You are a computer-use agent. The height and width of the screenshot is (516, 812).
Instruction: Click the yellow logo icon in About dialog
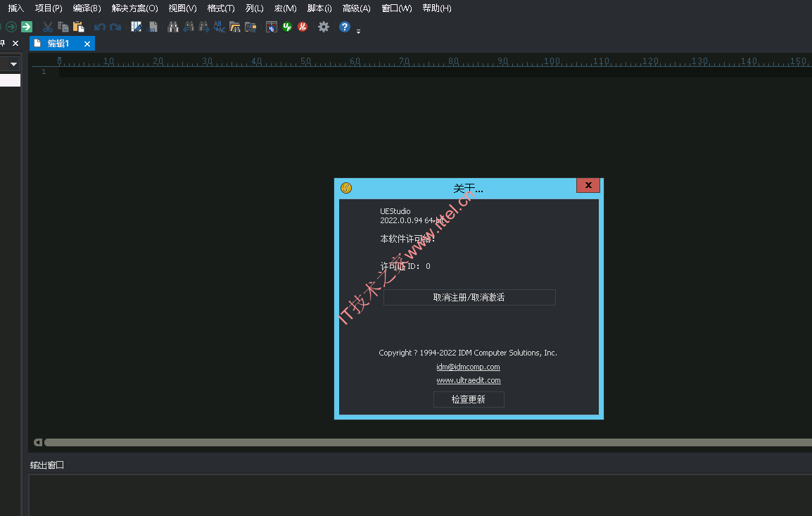click(346, 188)
